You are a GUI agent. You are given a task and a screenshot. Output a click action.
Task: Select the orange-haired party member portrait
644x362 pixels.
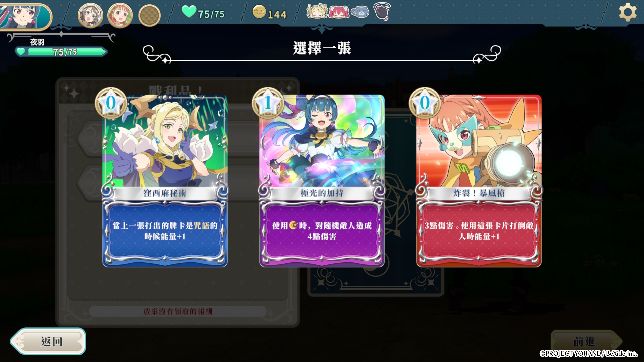coord(120,16)
